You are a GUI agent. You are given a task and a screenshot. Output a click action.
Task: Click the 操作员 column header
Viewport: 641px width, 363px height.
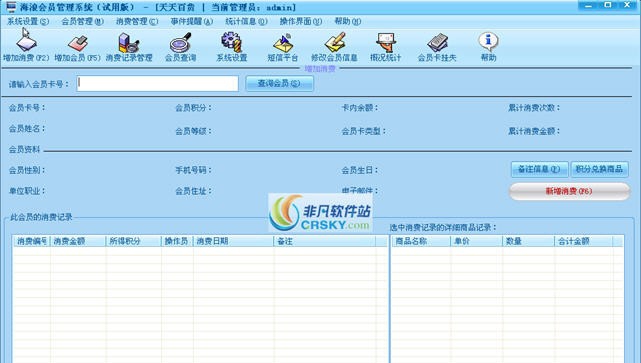(x=177, y=241)
